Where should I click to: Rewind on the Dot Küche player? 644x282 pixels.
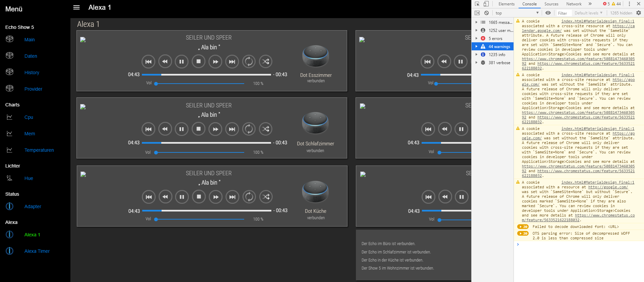(165, 197)
